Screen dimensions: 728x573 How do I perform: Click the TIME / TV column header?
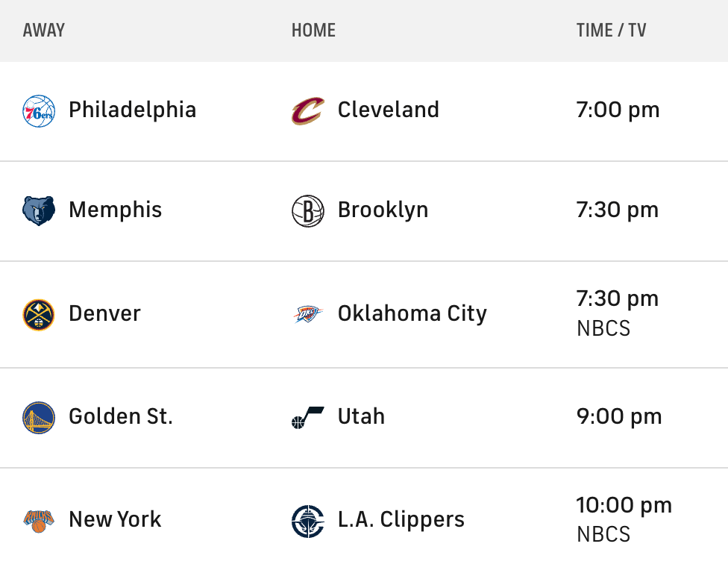point(611,31)
